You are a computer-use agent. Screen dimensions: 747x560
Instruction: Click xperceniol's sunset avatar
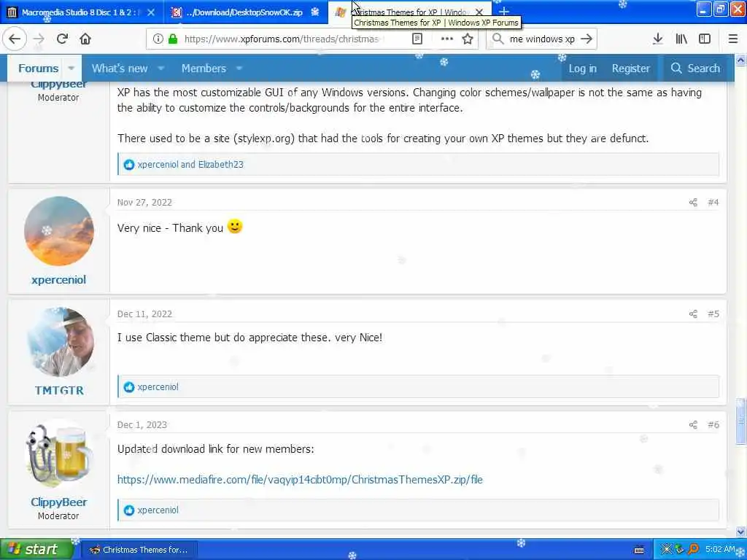point(58,231)
